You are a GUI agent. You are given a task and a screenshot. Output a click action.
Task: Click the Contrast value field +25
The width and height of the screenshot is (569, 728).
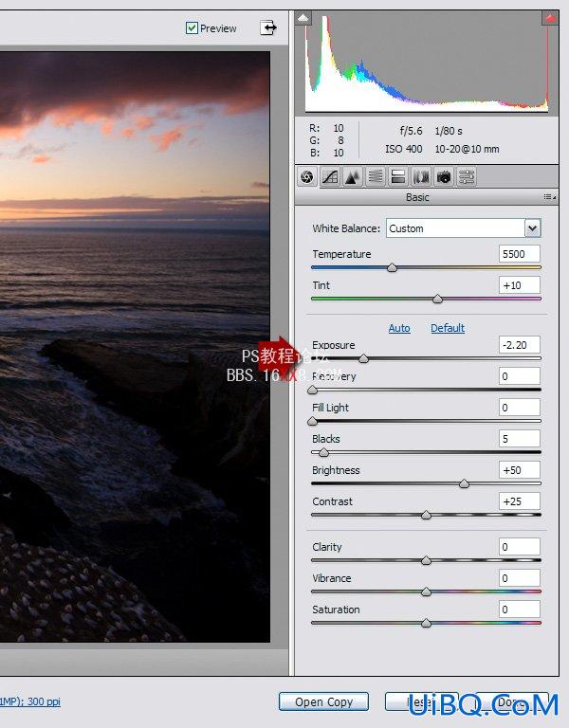pos(520,501)
